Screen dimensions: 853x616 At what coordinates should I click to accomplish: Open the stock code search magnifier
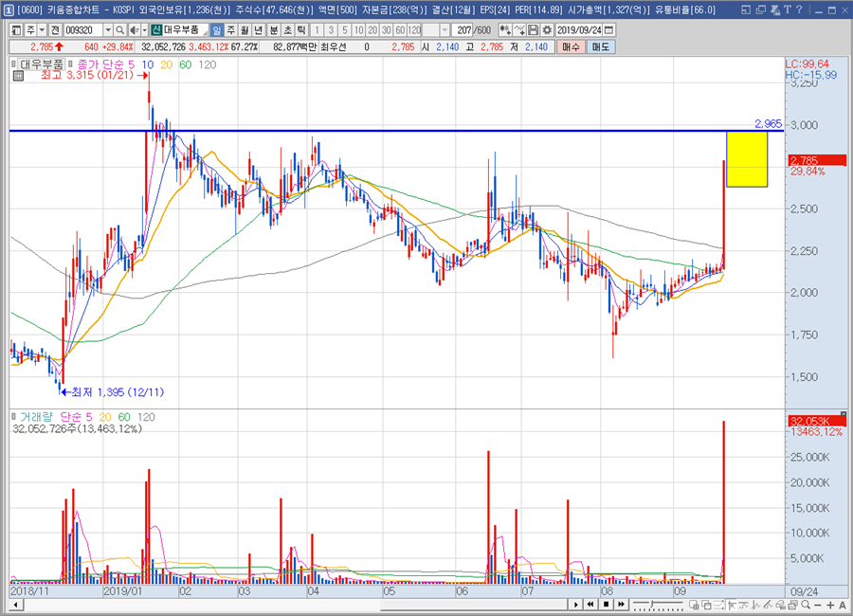pyautogui.click(x=119, y=30)
